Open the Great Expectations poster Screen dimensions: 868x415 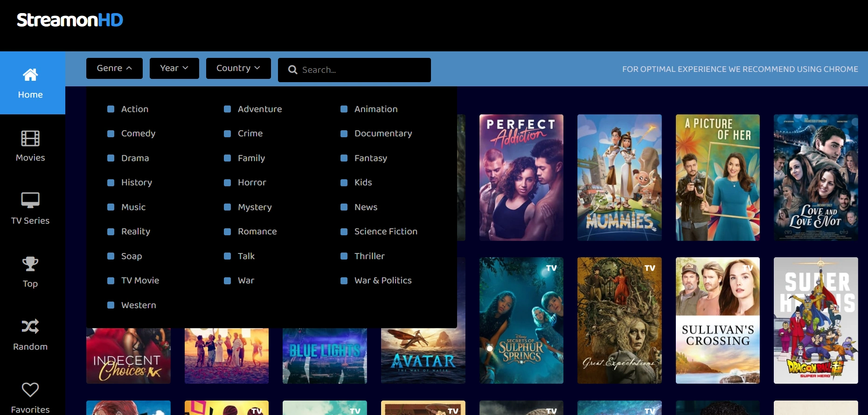619,320
